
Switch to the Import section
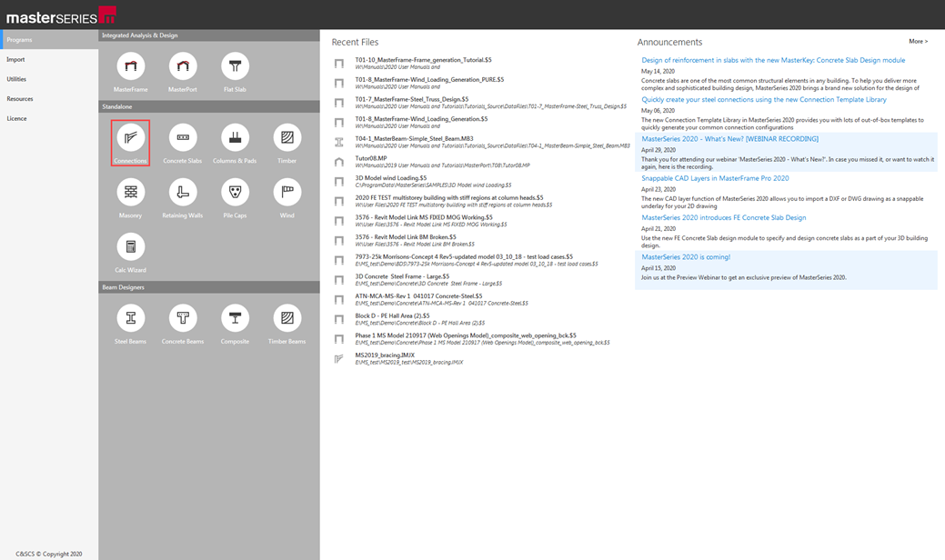coord(16,60)
